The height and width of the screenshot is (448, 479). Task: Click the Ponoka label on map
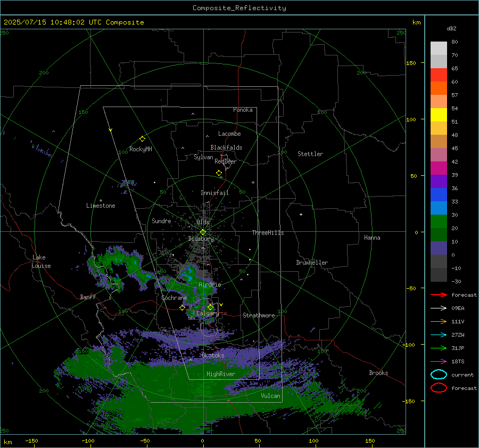tap(243, 110)
